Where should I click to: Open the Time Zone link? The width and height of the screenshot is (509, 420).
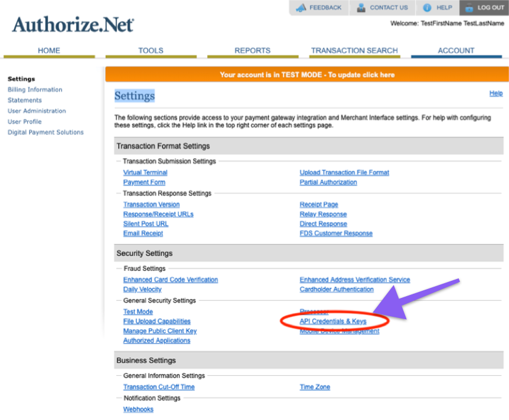pyautogui.click(x=315, y=387)
